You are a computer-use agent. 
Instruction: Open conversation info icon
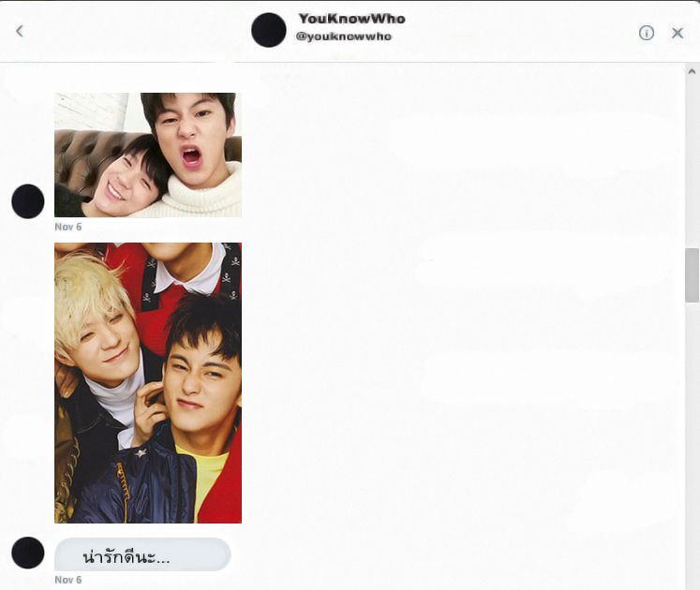[x=646, y=33]
